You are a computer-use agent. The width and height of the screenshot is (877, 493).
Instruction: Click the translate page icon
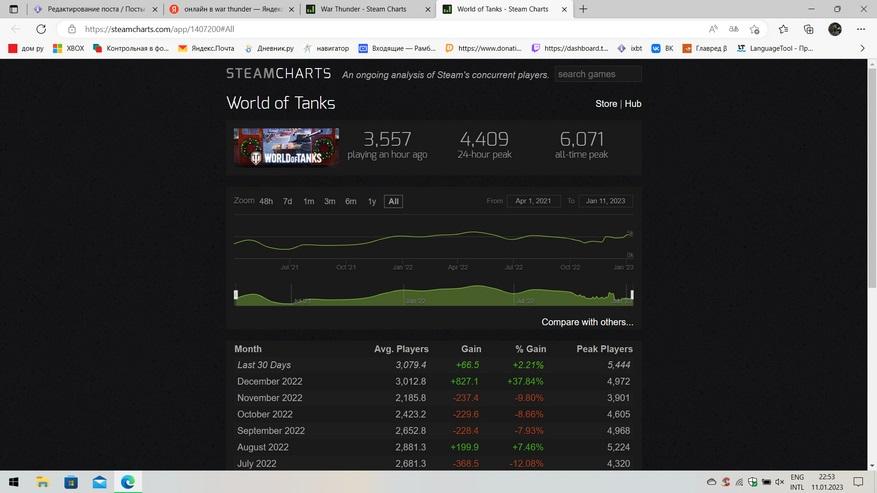pos(734,29)
